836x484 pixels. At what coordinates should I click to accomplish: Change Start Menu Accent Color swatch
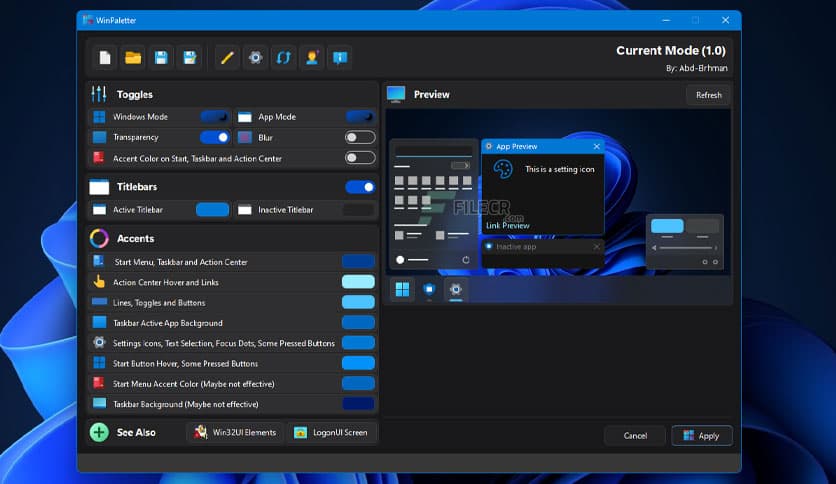point(358,383)
